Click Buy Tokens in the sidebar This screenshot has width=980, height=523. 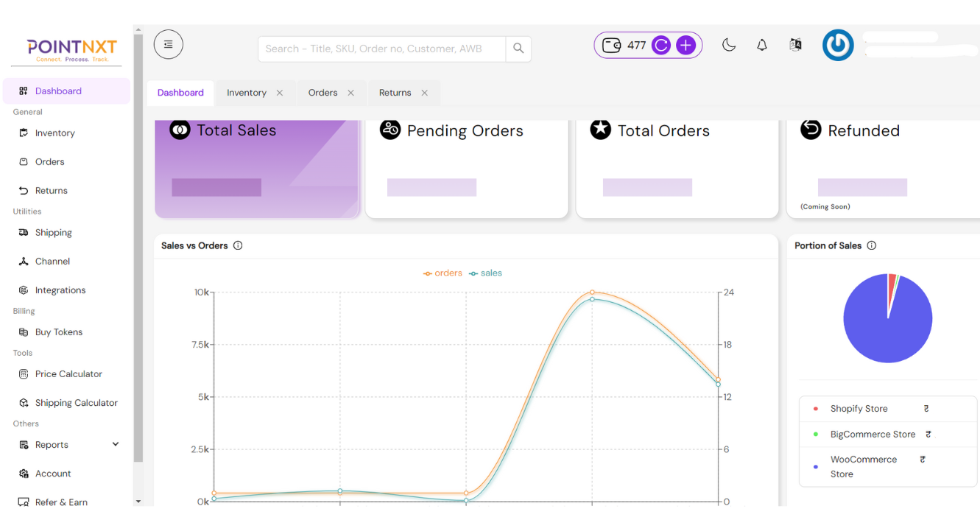pos(57,331)
